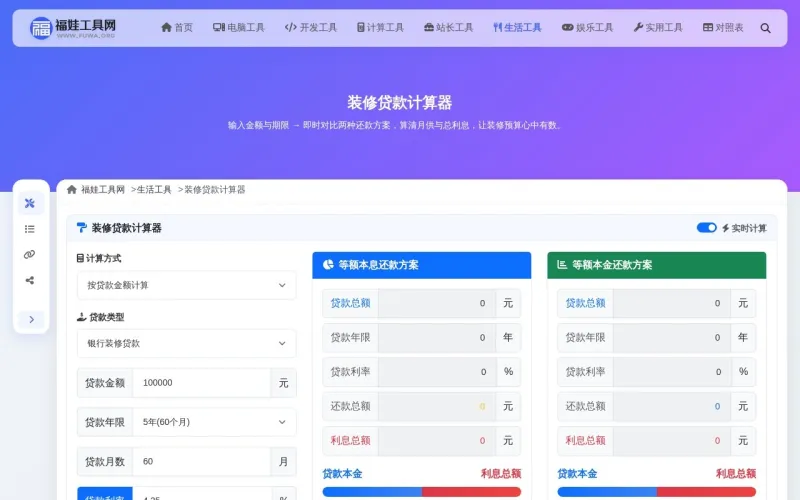Go to 首页 home menu
Screen dimensions: 800x500
177,28
